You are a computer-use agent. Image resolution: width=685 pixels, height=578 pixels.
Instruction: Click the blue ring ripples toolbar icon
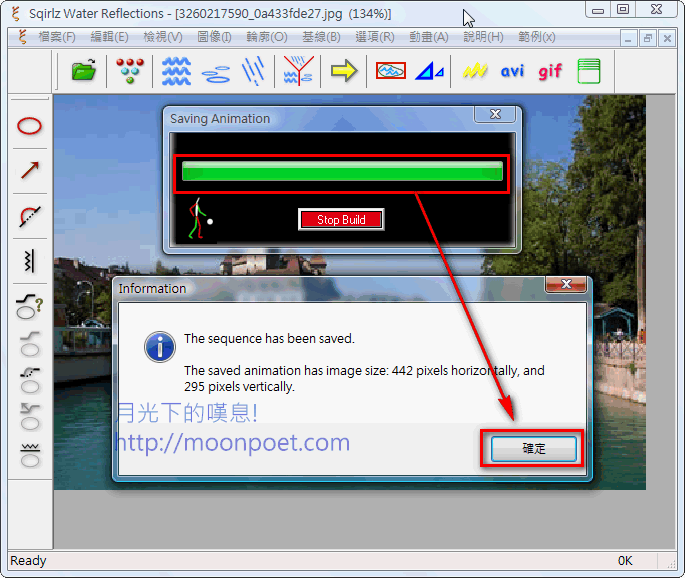point(216,71)
